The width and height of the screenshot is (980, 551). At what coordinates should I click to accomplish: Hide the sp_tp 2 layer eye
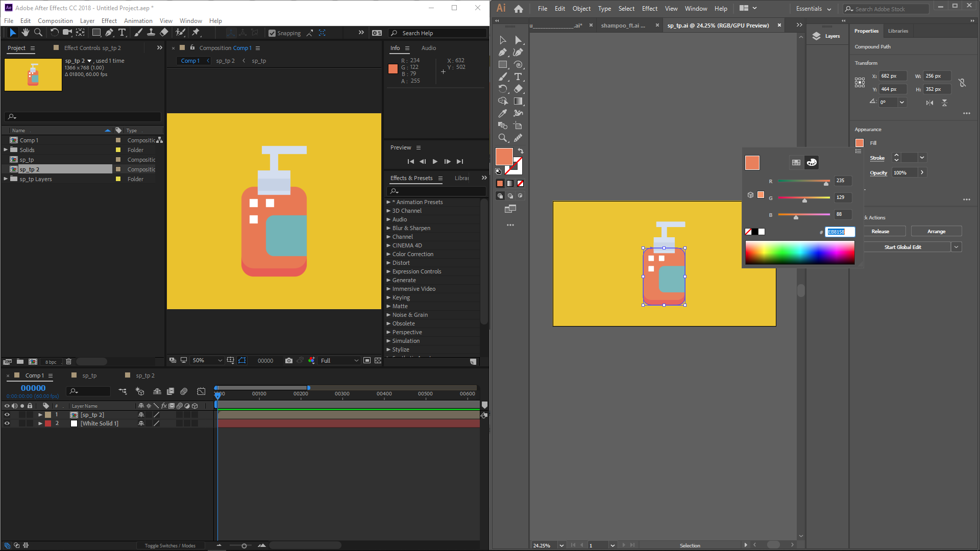(7, 415)
